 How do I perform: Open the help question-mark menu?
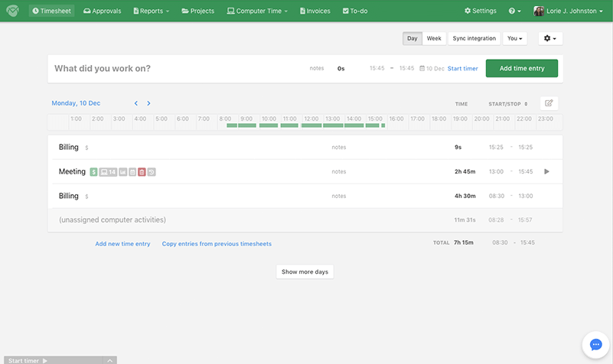(514, 11)
